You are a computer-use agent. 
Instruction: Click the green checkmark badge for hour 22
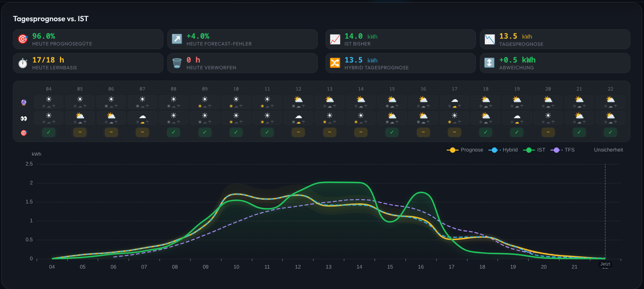point(610,132)
